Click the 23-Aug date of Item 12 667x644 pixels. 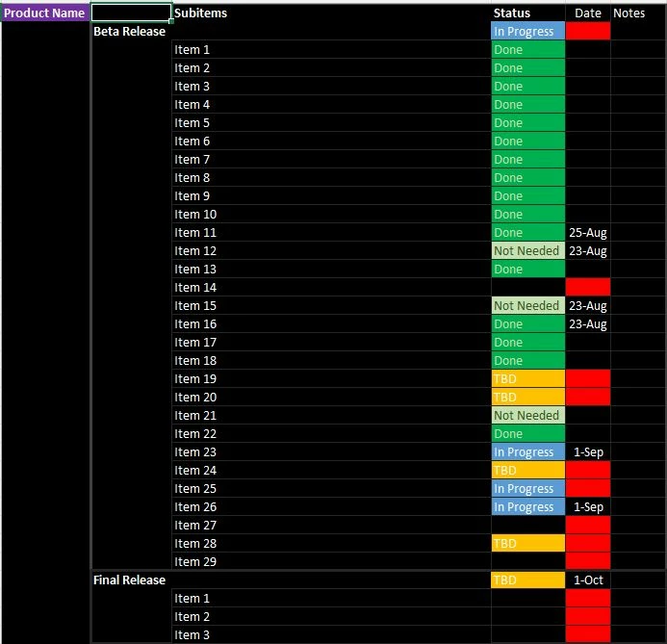[x=588, y=251]
